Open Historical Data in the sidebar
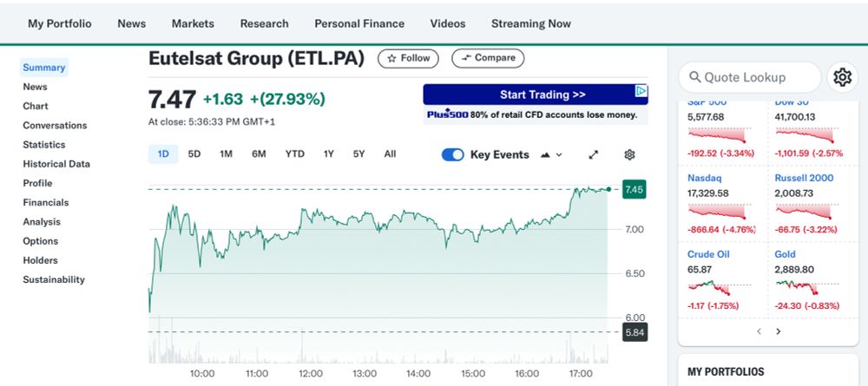 pos(56,164)
